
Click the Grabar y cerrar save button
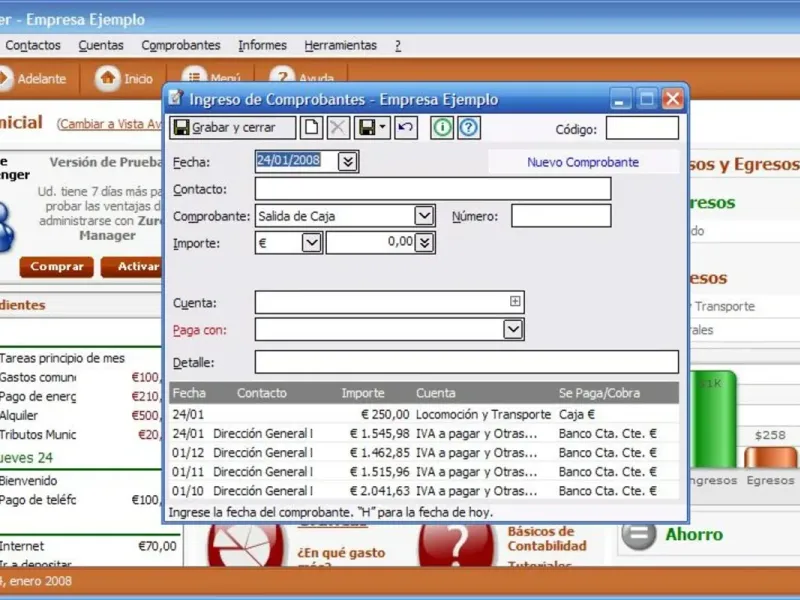[233, 128]
